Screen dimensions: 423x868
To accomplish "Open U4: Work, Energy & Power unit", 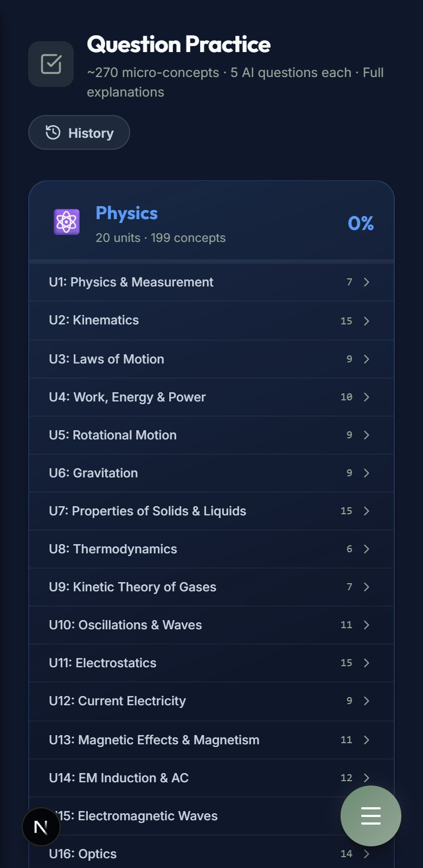I will pyautogui.click(x=211, y=397).
